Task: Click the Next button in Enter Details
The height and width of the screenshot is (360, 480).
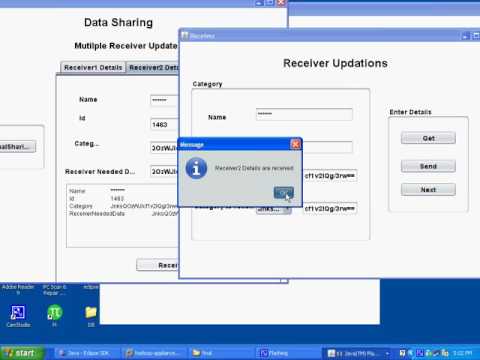Action: coord(428,189)
